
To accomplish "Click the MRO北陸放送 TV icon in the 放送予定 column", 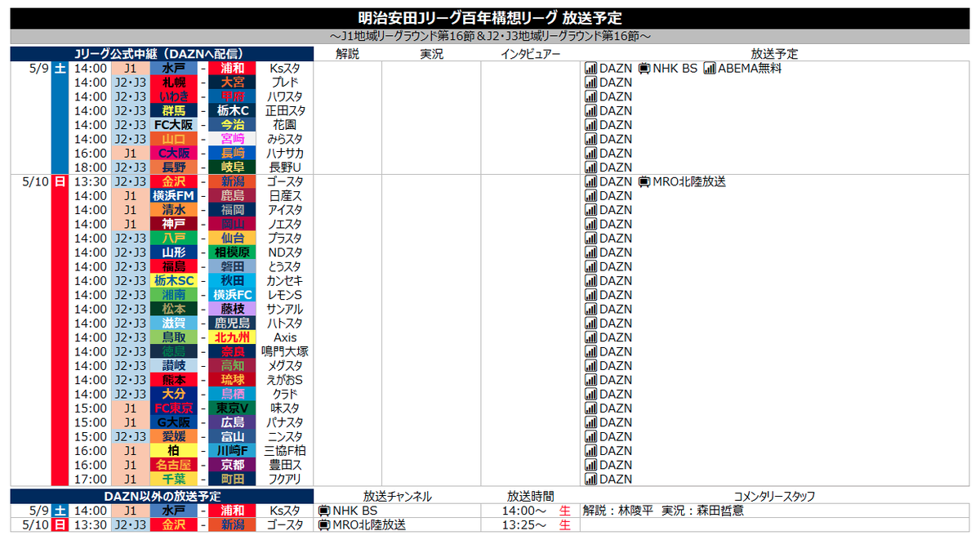I will [x=644, y=181].
